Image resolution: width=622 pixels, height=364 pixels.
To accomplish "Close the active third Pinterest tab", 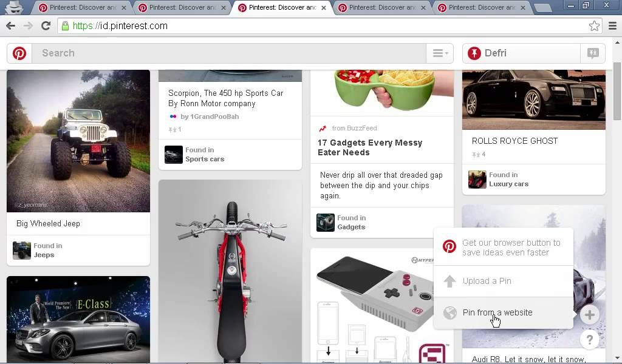I will (324, 7).
